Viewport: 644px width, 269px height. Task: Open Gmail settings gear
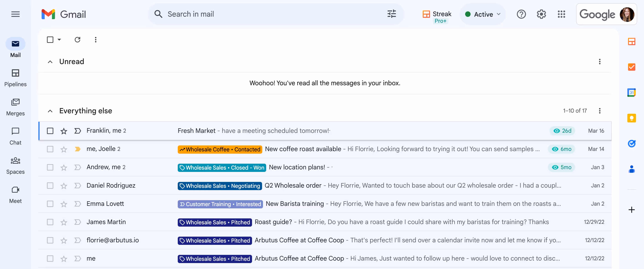[x=541, y=14]
